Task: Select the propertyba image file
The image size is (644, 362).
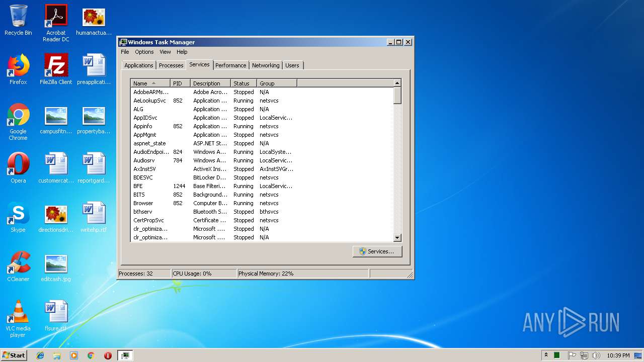Action: [x=94, y=121]
